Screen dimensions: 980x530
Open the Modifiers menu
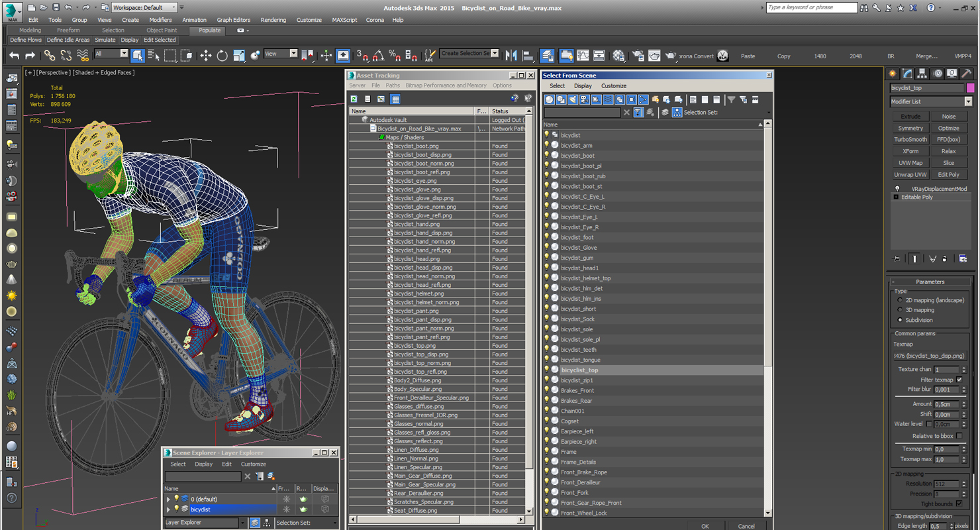click(x=160, y=20)
